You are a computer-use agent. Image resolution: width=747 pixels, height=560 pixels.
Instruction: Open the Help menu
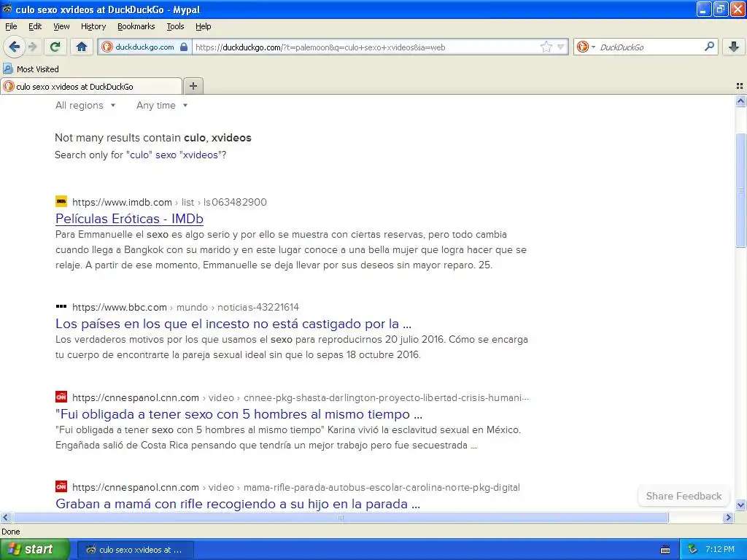[x=204, y=27]
